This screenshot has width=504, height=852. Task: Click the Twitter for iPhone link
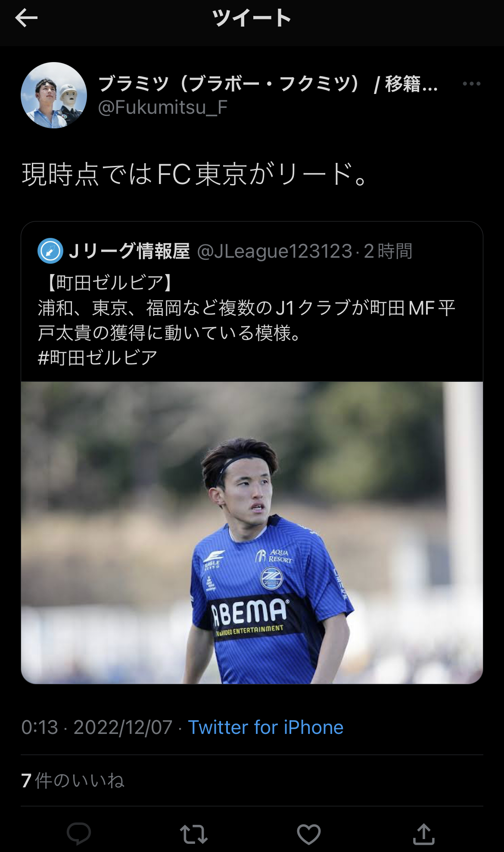tap(266, 727)
